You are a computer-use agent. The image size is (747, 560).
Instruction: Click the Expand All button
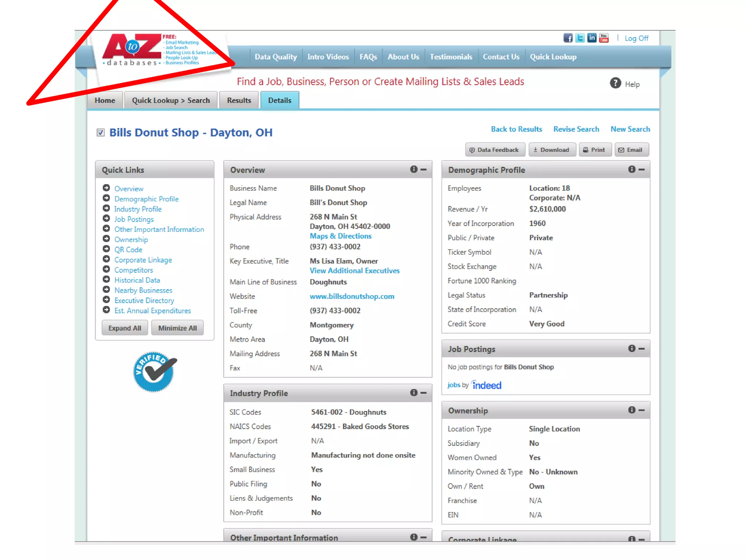pos(125,328)
